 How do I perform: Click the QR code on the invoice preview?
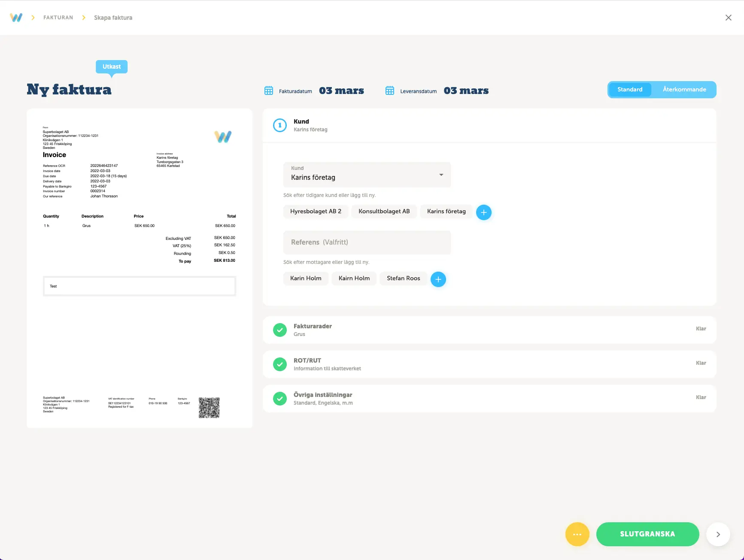point(209,408)
